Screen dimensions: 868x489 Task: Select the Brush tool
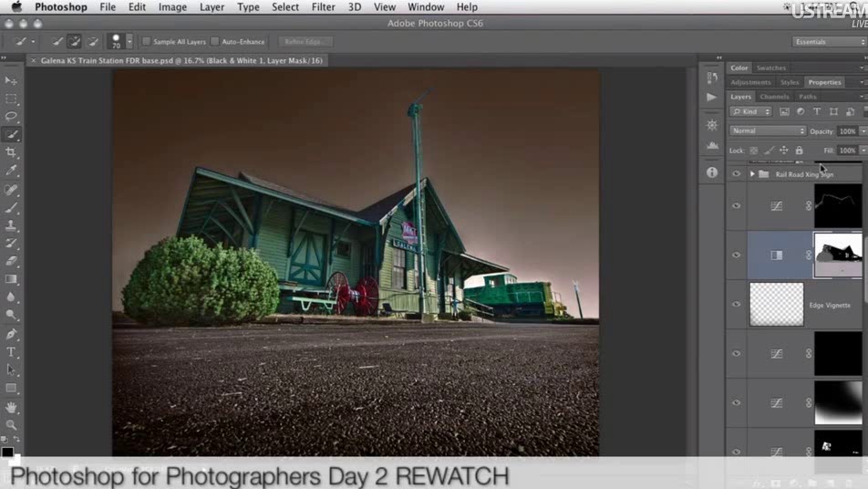point(11,208)
